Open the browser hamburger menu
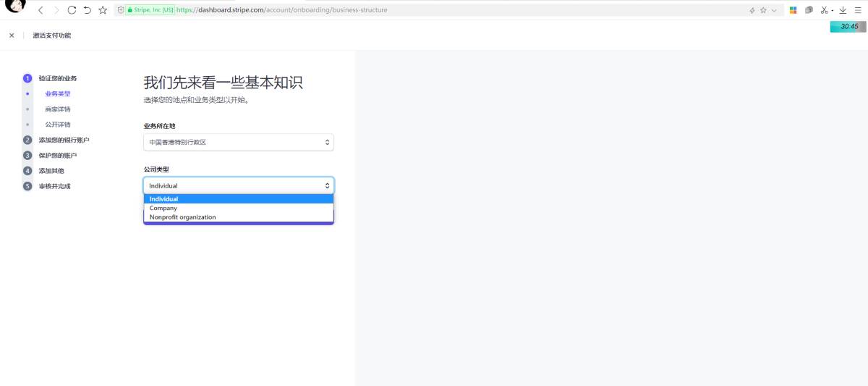 click(x=858, y=10)
